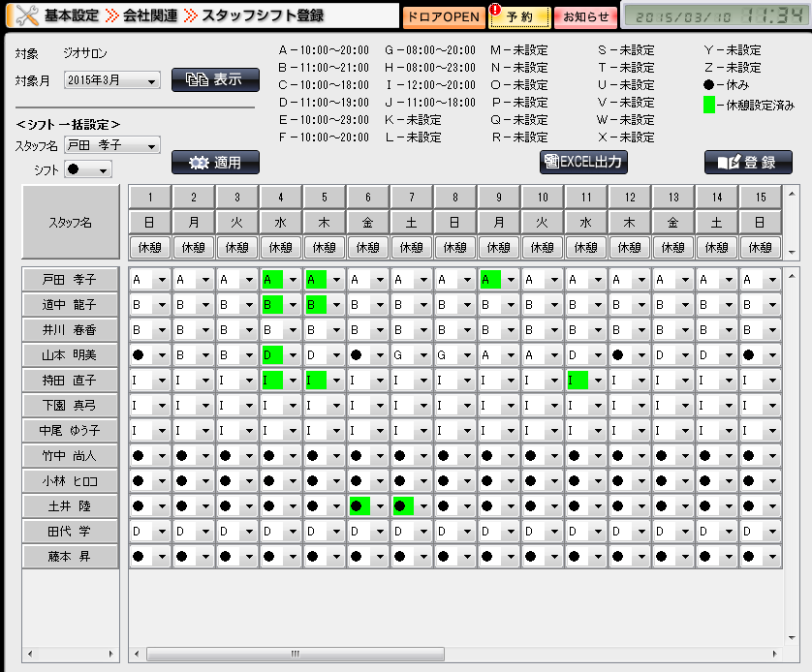Image resolution: width=812 pixels, height=672 pixels.
Task: Click the 表示 display button
Action: pyautogui.click(x=215, y=80)
